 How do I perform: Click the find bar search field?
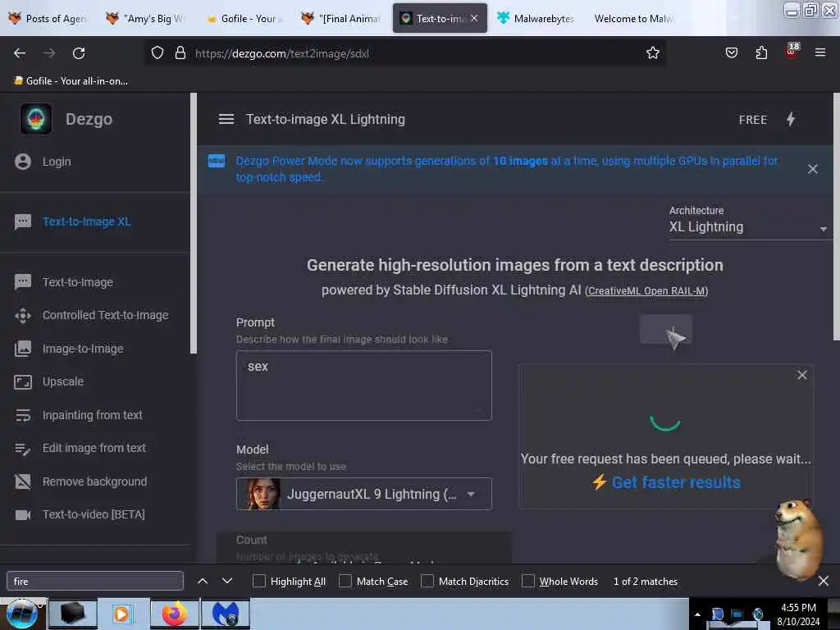(95, 582)
